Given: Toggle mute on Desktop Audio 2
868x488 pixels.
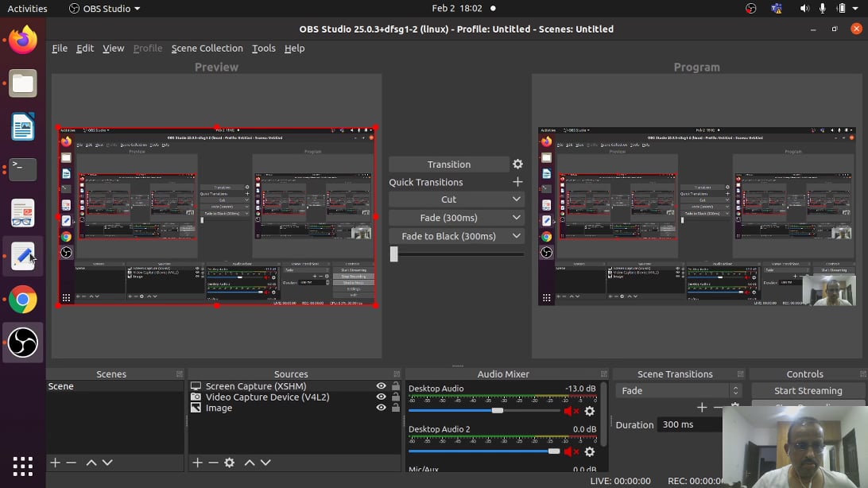Looking at the screenshot, I should coord(571,452).
